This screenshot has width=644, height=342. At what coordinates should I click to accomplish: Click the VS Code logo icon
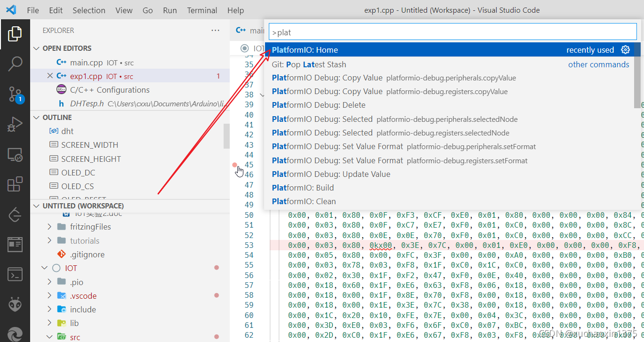point(11,10)
